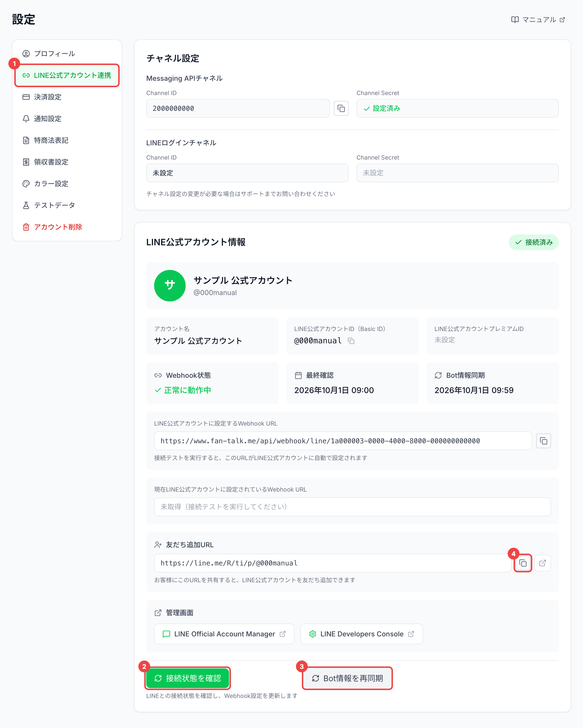The width and height of the screenshot is (583, 728).
Task: Click the チャネル設定 heading
Action: click(173, 58)
